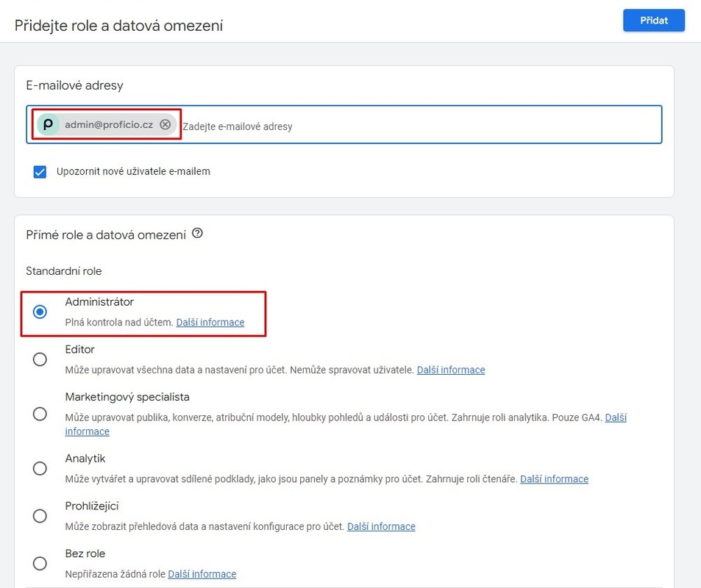
Task: Remove admin@proficio.cz email chip with X icon
Action: pyautogui.click(x=165, y=124)
